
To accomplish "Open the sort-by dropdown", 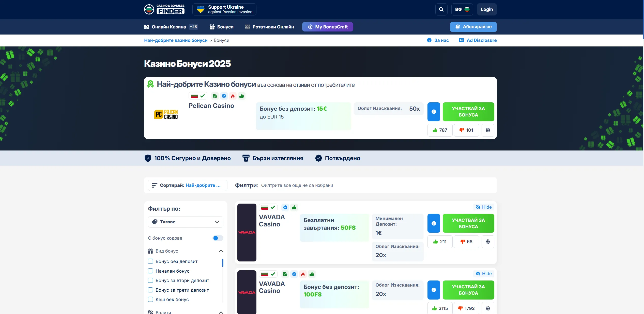I will [x=188, y=185].
